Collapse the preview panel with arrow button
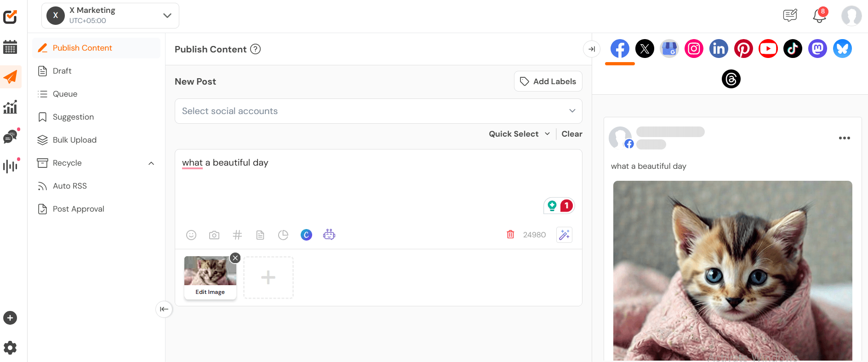Image resolution: width=868 pixels, height=362 pixels. 592,49
